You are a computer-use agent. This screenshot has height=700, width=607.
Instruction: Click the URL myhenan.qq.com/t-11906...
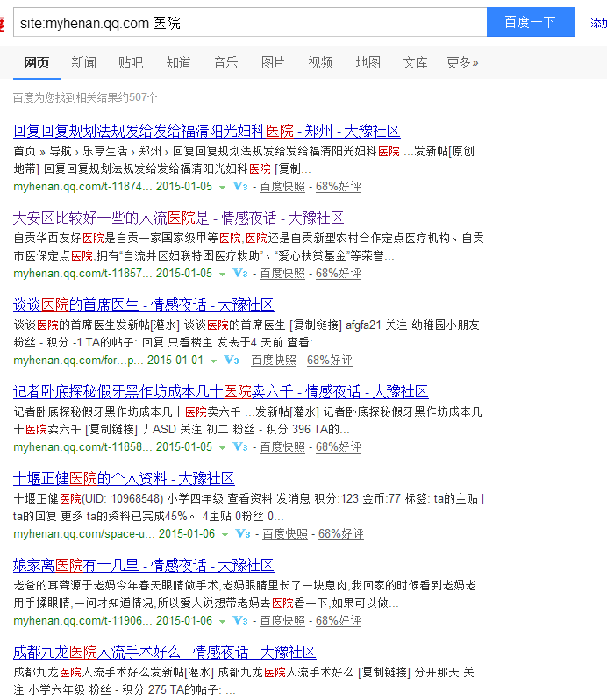[x=82, y=620]
